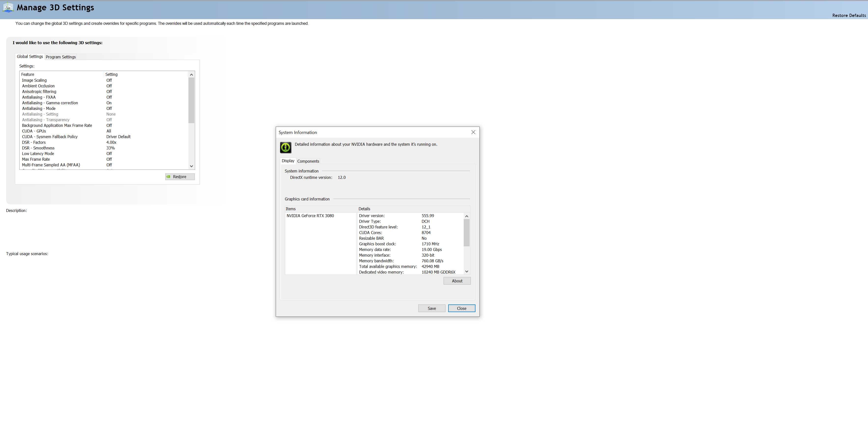Image resolution: width=868 pixels, height=421 pixels.
Task: Select the Max Frame Rate row
Action: [104, 159]
